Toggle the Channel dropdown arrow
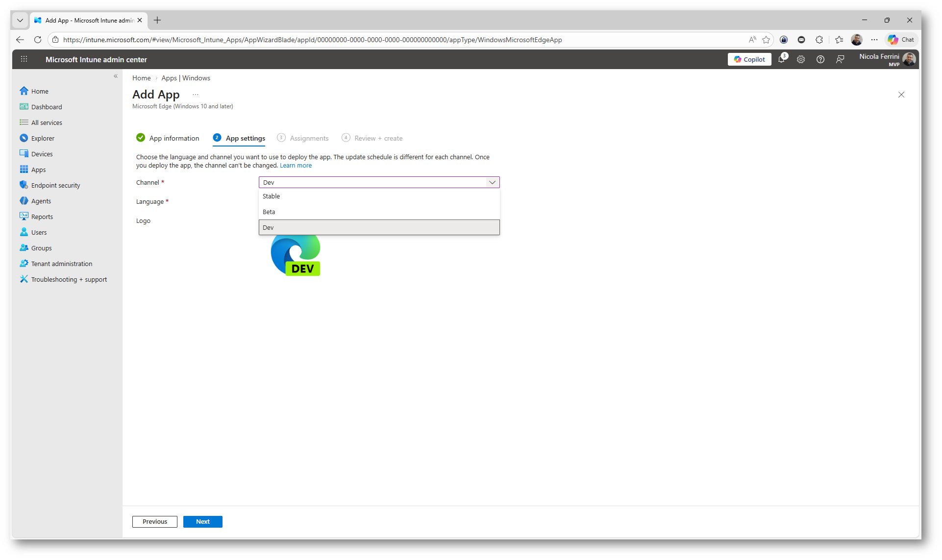942x560 pixels. tap(492, 182)
